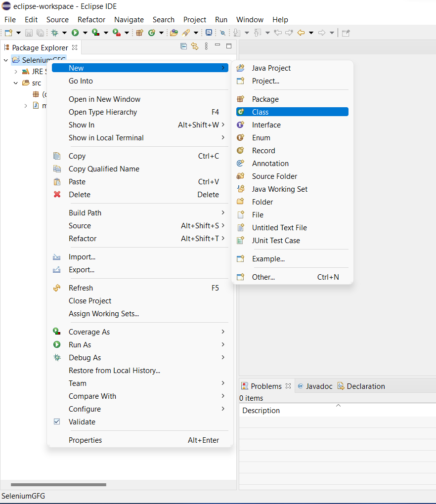This screenshot has height=504, width=436.
Task: Toggle Link with Editor in Package Explorer
Action: click(x=195, y=46)
